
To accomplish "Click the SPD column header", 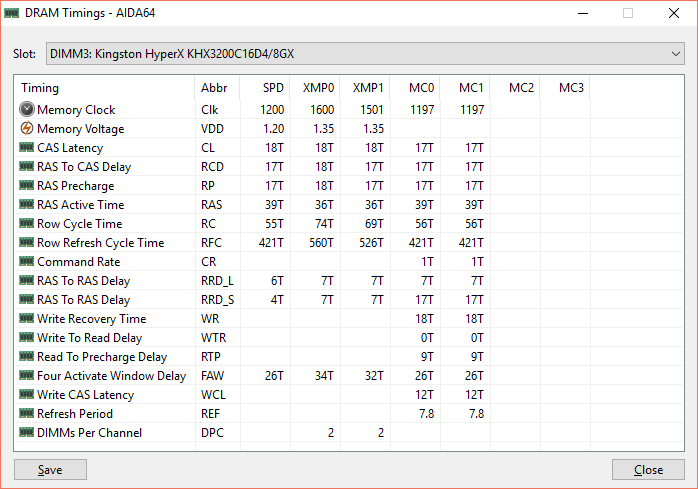I will pyautogui.click(x=272, y=88).
